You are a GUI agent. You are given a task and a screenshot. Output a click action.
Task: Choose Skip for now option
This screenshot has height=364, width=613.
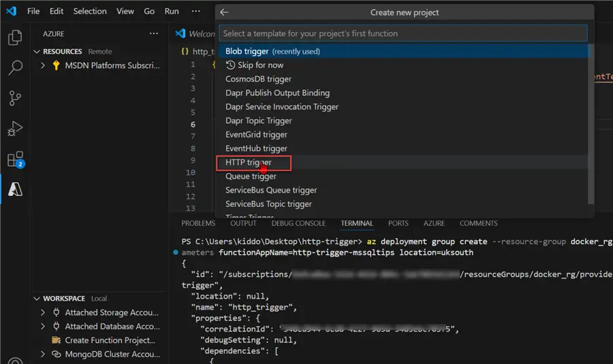[x=260, y=65]
